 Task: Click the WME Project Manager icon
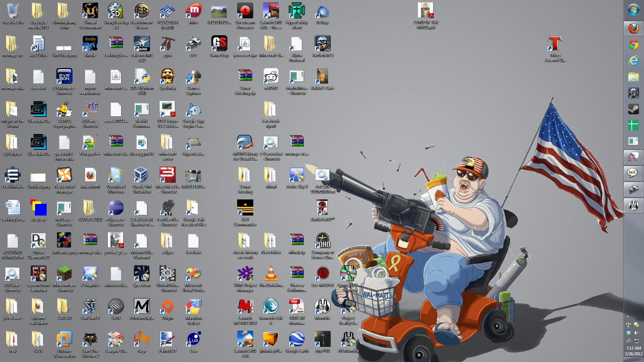click(x=245, y=279)
